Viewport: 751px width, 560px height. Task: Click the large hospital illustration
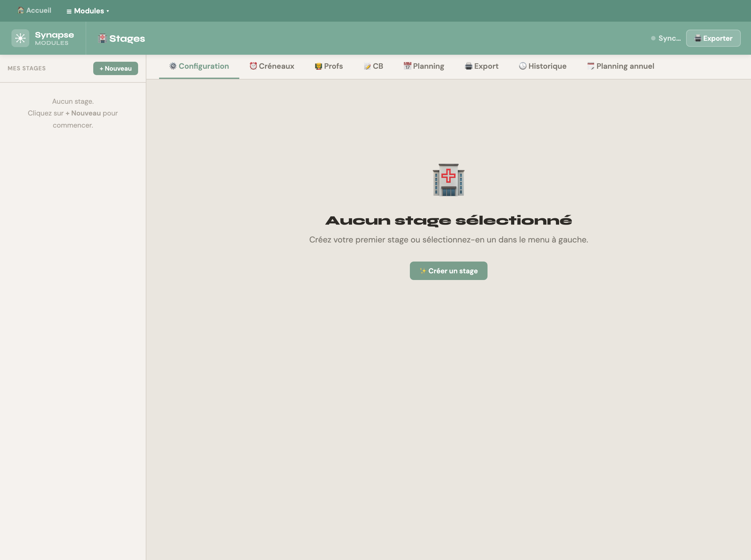tap(448, 180)
